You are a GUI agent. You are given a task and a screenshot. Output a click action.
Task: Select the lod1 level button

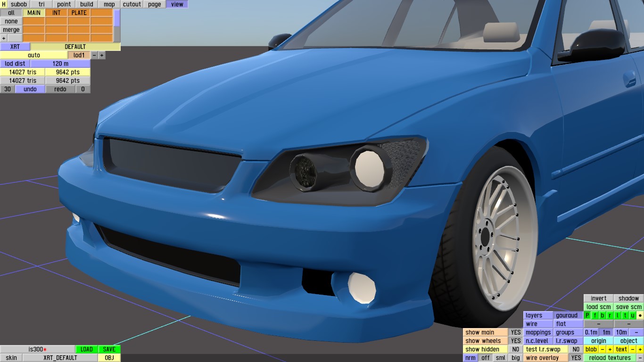(x=79, y=55)
